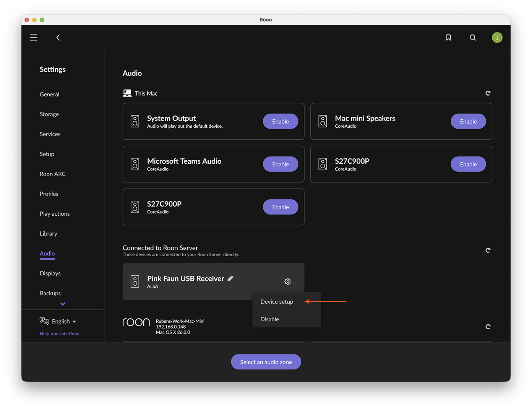Open Library settings
Viewport: 532px width, 410px height.
point(49,234)
